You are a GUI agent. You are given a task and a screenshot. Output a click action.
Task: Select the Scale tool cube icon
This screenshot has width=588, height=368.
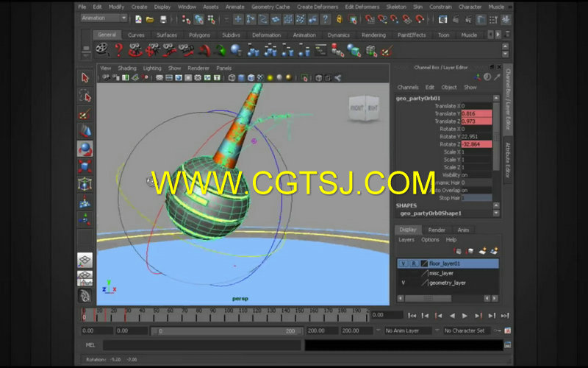85,166
